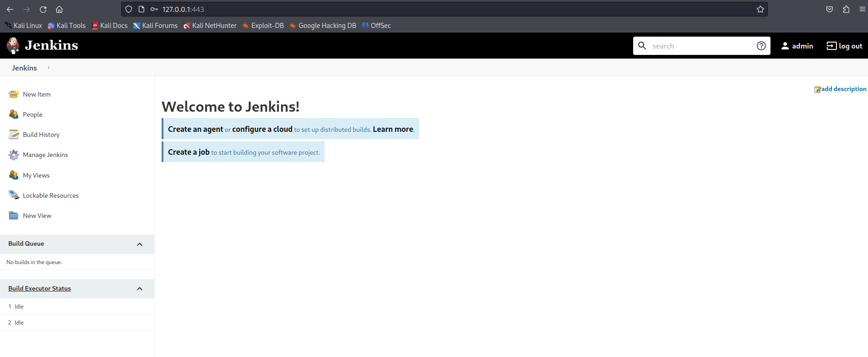Click the tracking protection shield icon
Viewport: 868px width, 357px height.
coord(129,9)
